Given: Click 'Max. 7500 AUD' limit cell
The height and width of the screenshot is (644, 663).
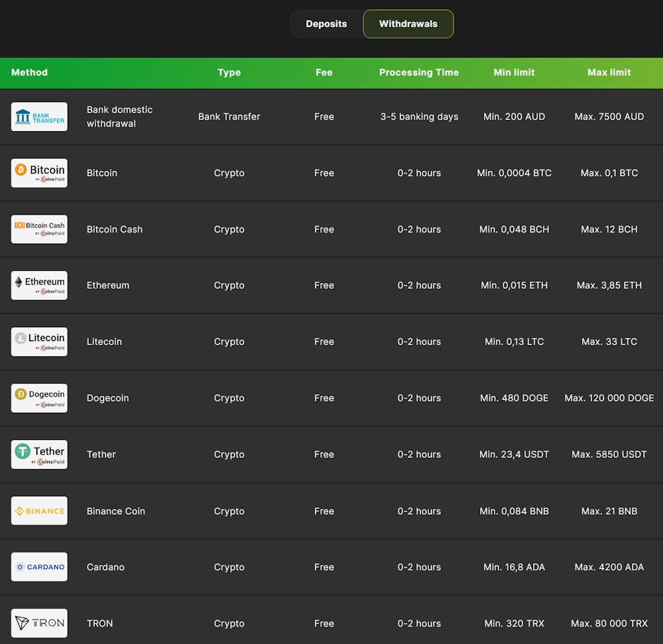Looking at the screenshot, I should point(609,117).
